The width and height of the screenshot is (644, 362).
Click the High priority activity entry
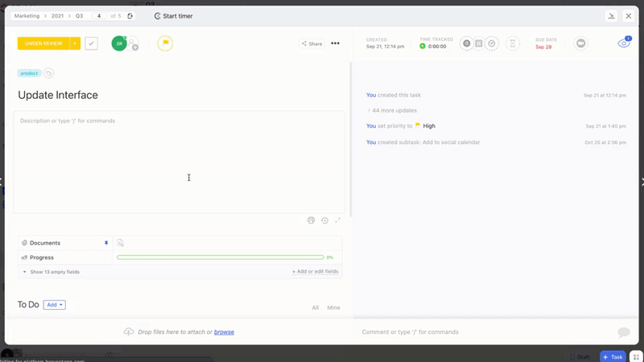400,126
